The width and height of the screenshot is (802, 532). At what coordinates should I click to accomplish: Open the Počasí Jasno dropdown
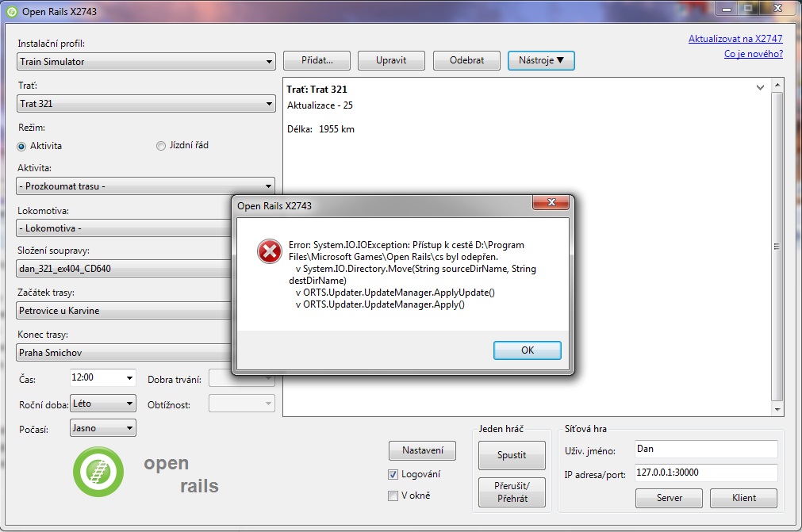pos(103,428)
